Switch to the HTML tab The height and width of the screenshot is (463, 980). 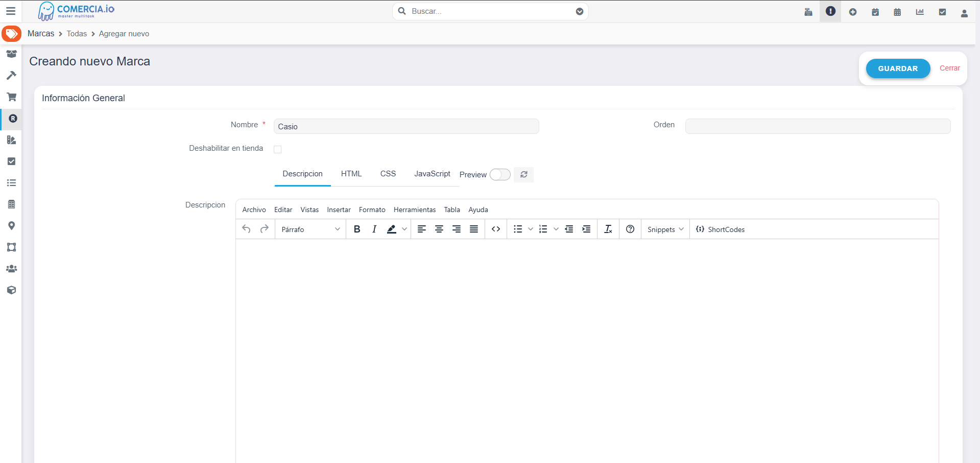[351, 174]
